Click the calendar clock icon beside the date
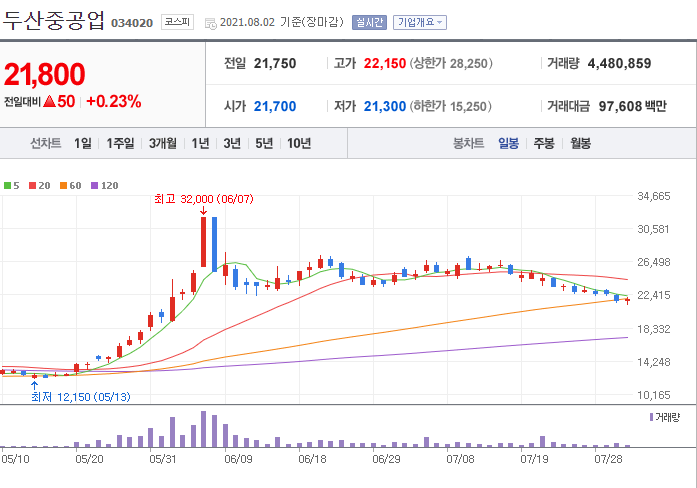 (210, 24)
